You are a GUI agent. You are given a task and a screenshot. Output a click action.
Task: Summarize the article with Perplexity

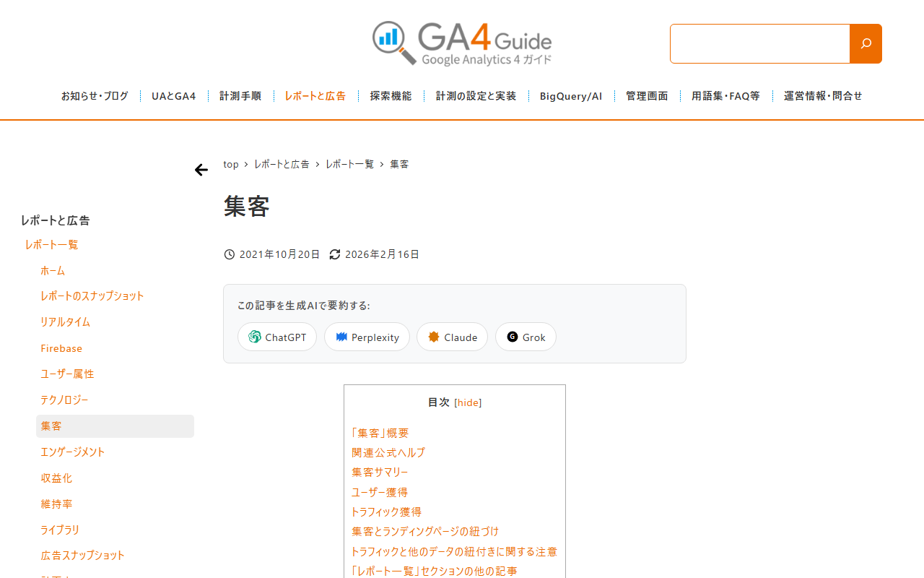(367, 337)
